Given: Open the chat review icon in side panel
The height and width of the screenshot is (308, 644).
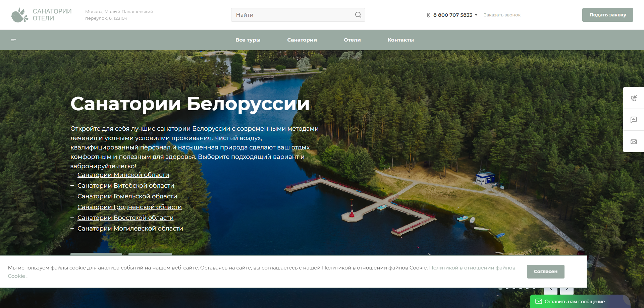Looking at the screenshot, I should 634,120.
